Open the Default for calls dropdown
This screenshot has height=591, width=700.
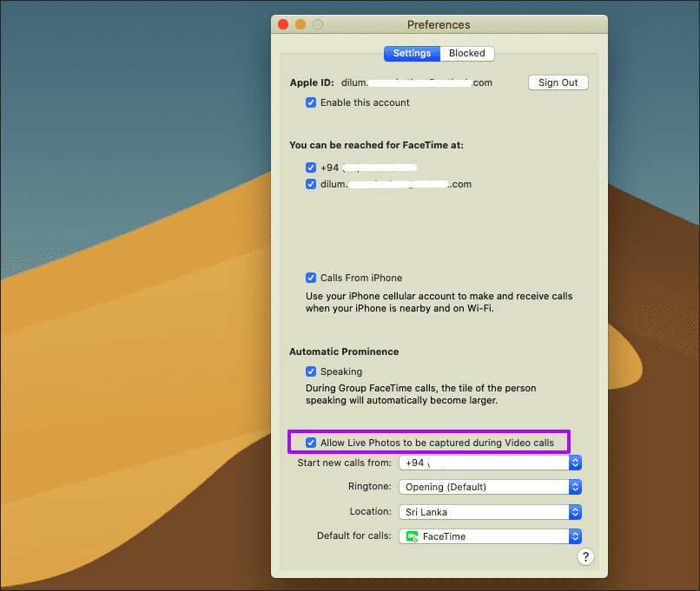(490, 536)
